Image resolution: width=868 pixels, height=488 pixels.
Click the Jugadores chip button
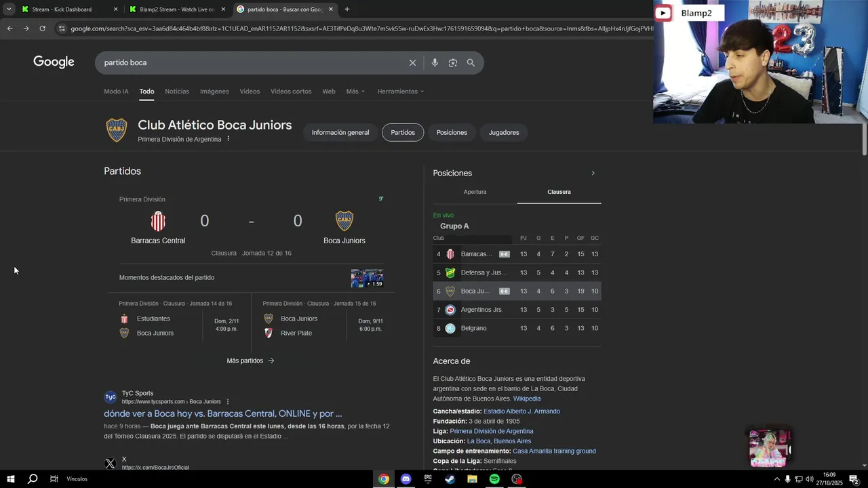[x=504, y=132]
